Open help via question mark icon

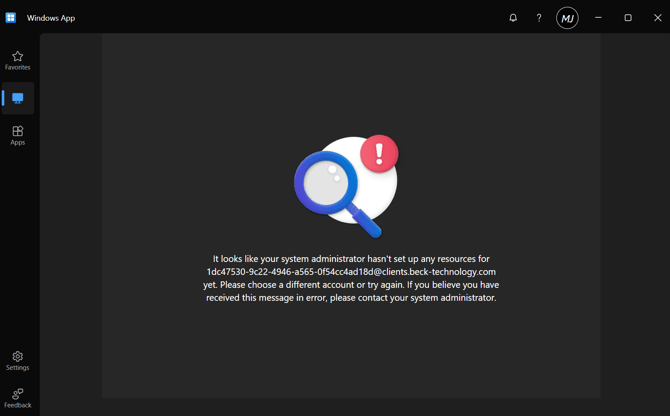[539, 18]
